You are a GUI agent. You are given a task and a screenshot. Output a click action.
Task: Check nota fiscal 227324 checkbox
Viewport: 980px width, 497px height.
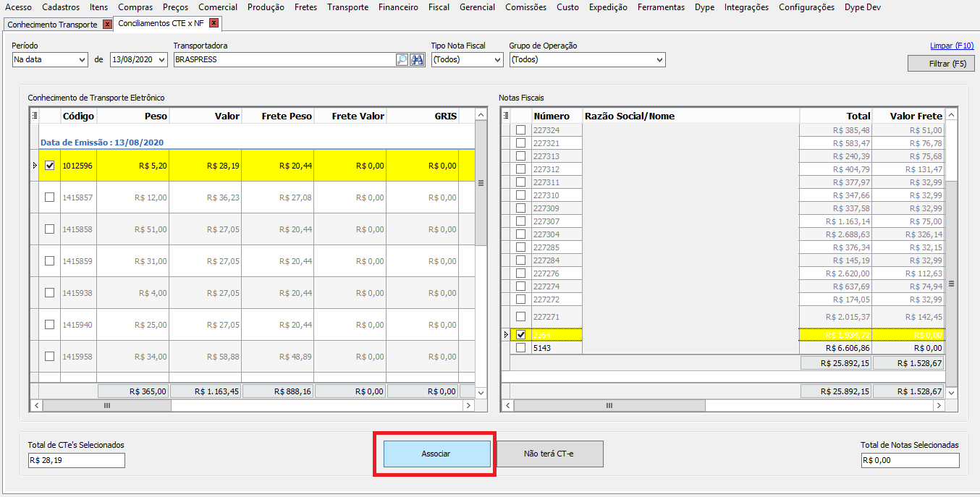(520, 130)
